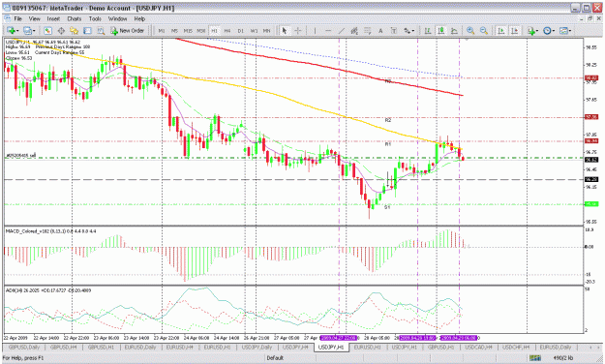Click the connection status bars icon

point(534,358)
